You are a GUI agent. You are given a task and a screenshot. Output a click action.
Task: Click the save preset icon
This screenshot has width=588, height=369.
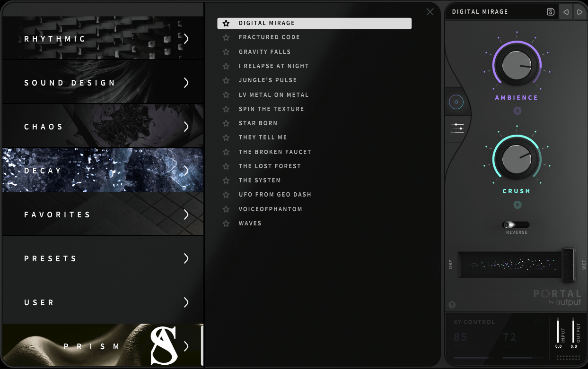coord(550,12)
